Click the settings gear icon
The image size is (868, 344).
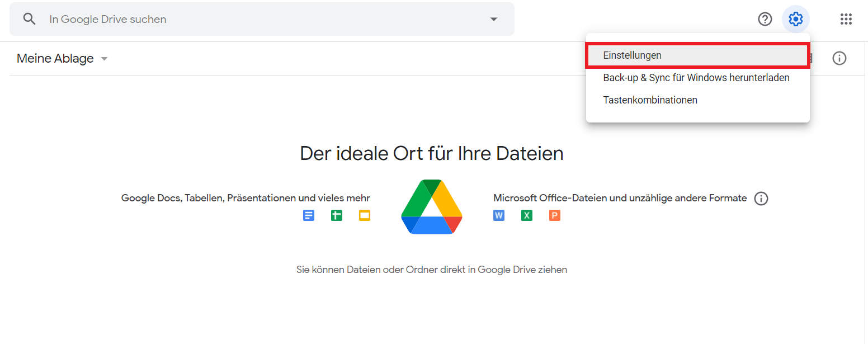coord(796,19)
